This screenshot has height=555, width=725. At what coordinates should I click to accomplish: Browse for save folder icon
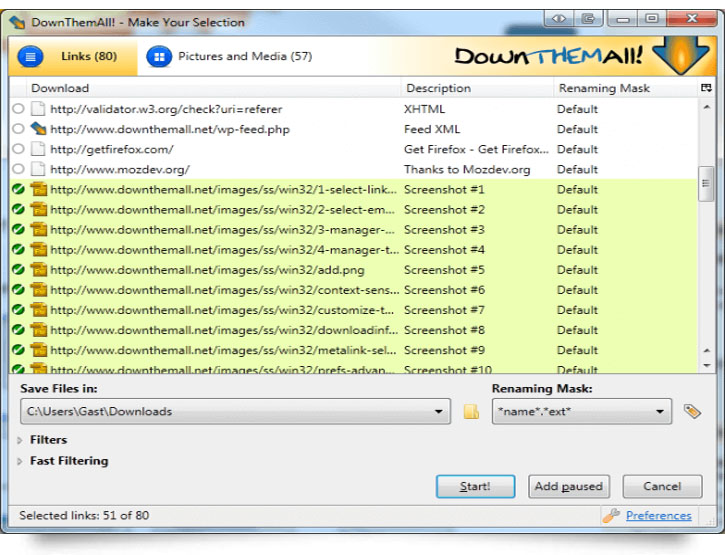click(471, 411)
